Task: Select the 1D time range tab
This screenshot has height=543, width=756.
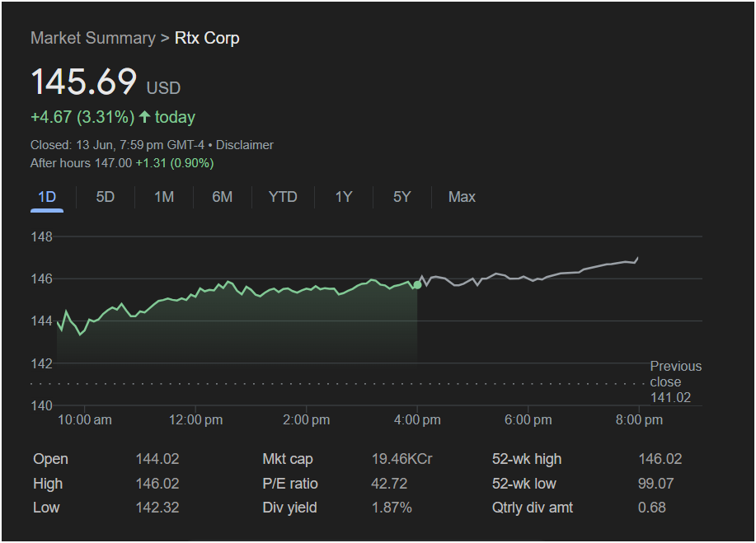Action: 47,197
